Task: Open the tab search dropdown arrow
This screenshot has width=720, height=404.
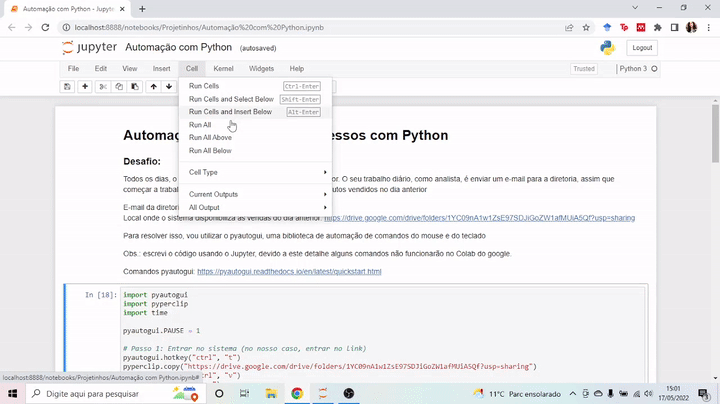Action: click(635, 8)
